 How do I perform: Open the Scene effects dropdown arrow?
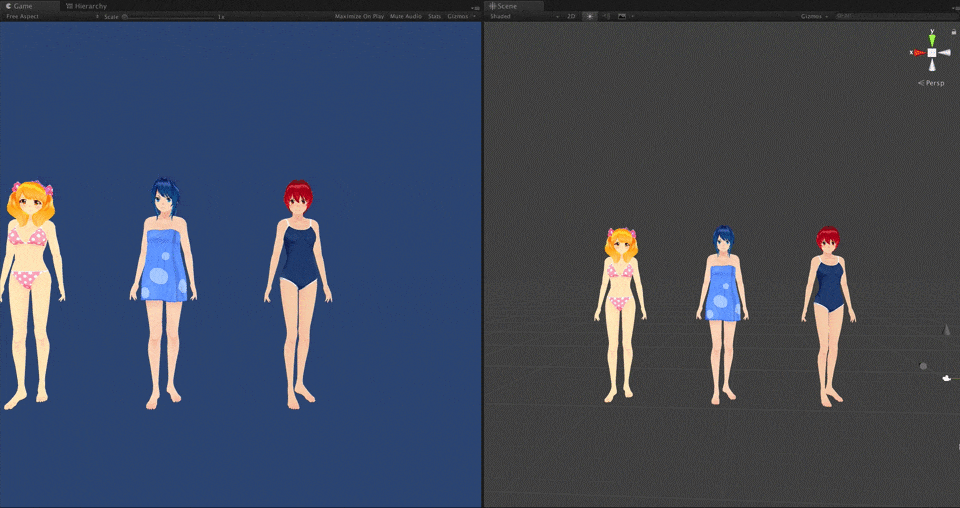[632, 17]
